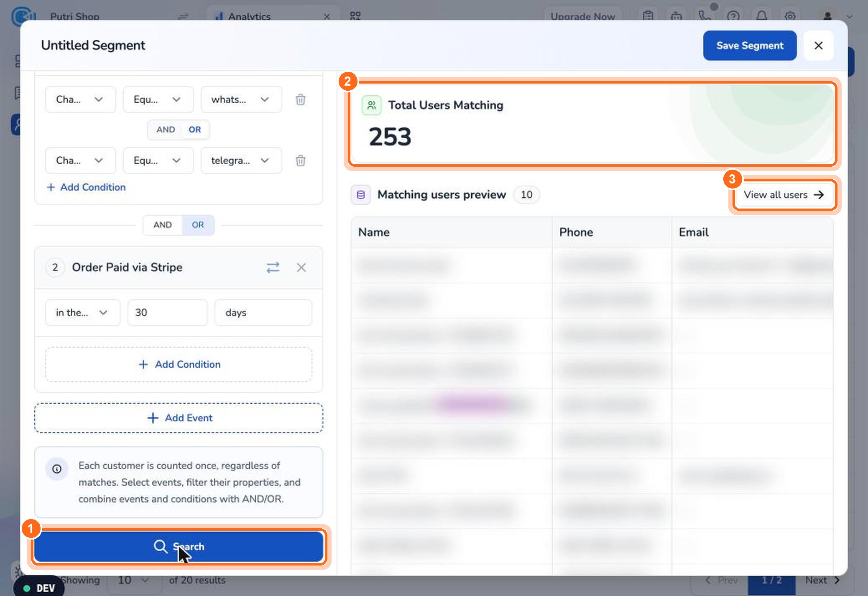The height and width of the screenshot is (596, 868).
Task: Close the Untitled Segment dialog
Action: point(818,46)
